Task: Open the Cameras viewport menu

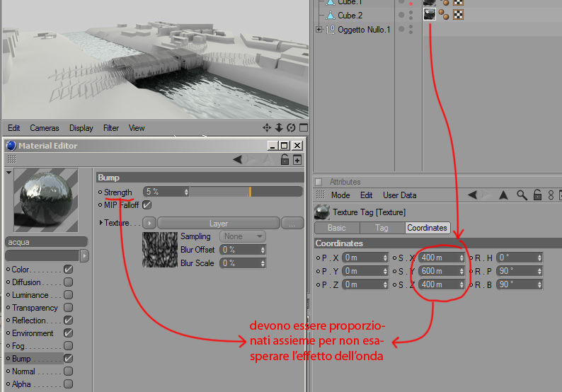Action: (x=45, y=128)
